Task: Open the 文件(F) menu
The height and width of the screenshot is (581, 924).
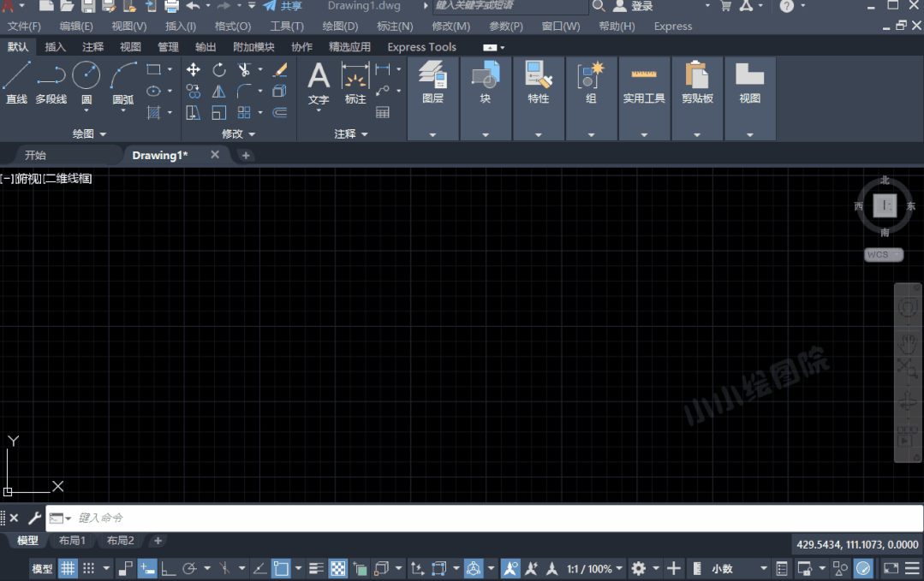Action: click(24, 27)
